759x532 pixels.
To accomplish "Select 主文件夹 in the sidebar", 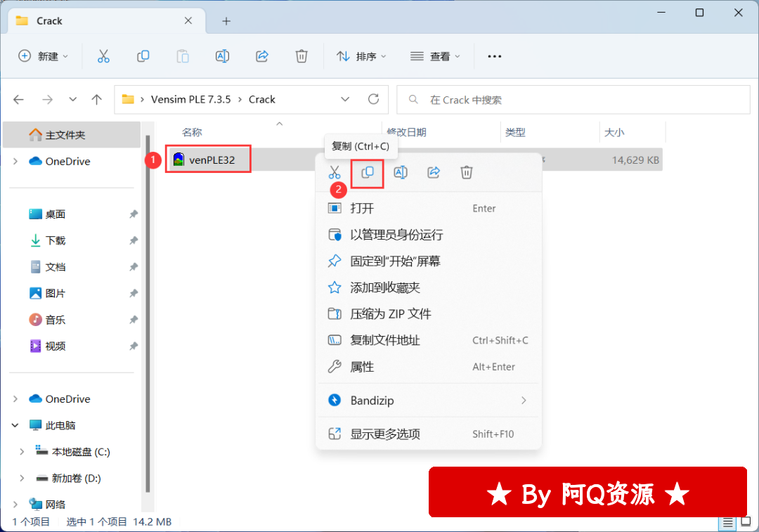I will 72,134.
